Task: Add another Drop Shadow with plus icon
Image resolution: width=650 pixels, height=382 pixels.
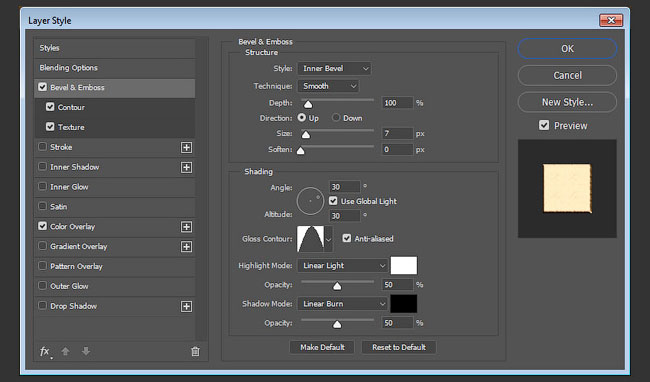Action: pyautogui.click(x=187, y=307)
